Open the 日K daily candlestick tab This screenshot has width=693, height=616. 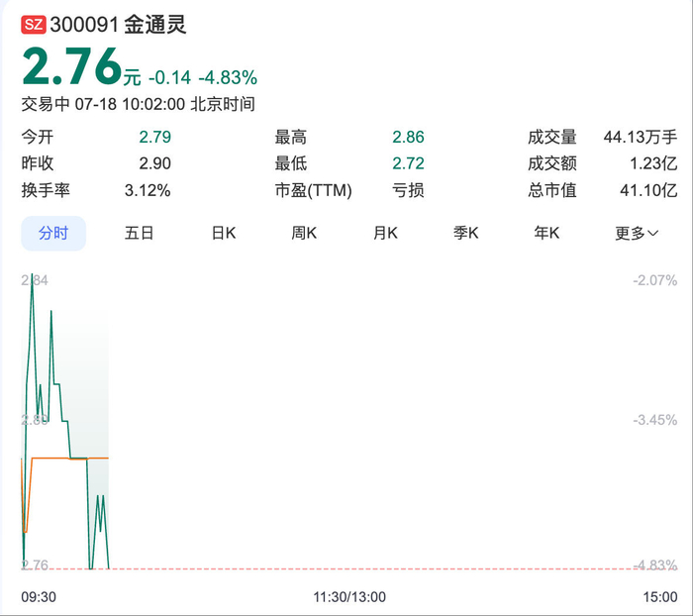coord(224,233)
